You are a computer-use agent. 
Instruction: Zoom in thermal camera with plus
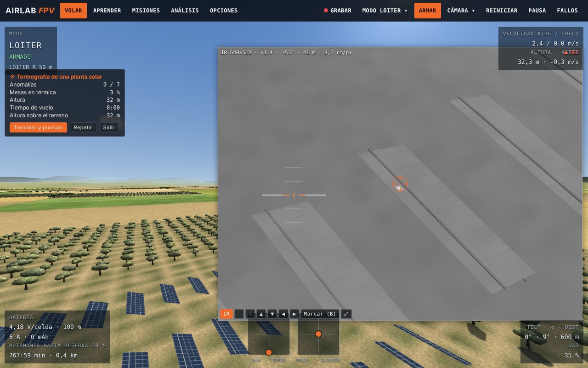(250, 314)
